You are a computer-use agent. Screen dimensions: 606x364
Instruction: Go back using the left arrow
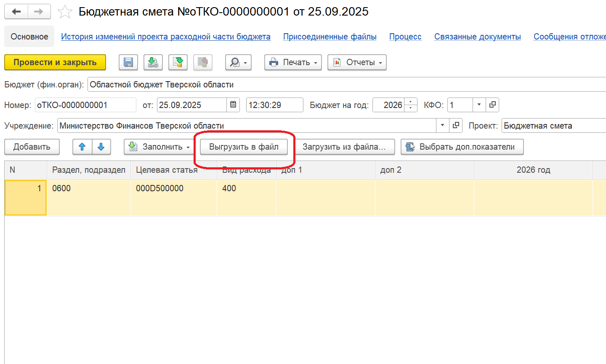[x=16, y=12]
